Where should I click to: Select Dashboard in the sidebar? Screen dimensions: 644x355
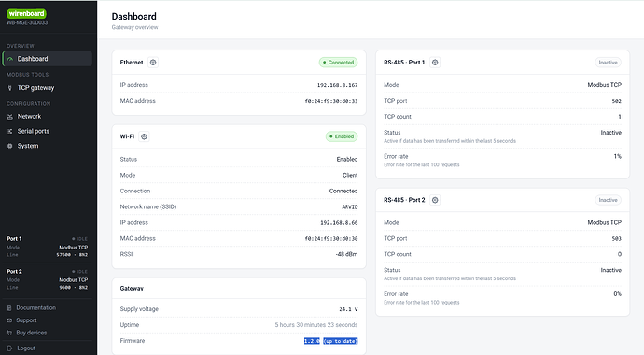coord(48,59)
